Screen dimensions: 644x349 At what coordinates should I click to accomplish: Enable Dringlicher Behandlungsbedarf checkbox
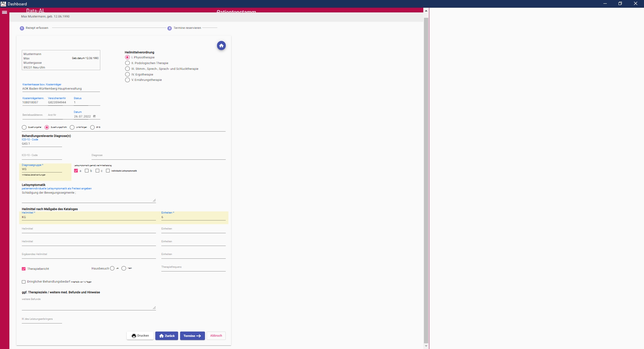click(24, 282)
